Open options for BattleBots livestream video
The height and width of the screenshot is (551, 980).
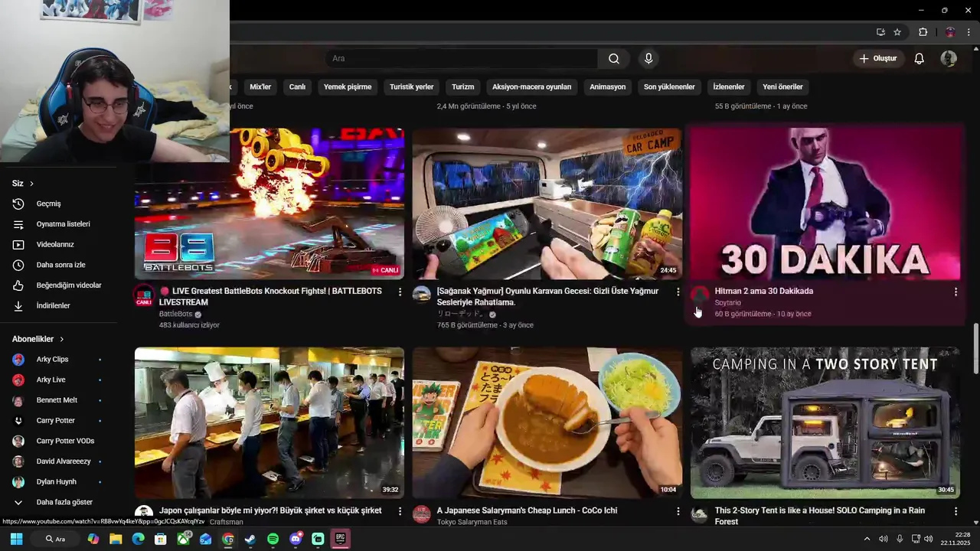(400, 292)
